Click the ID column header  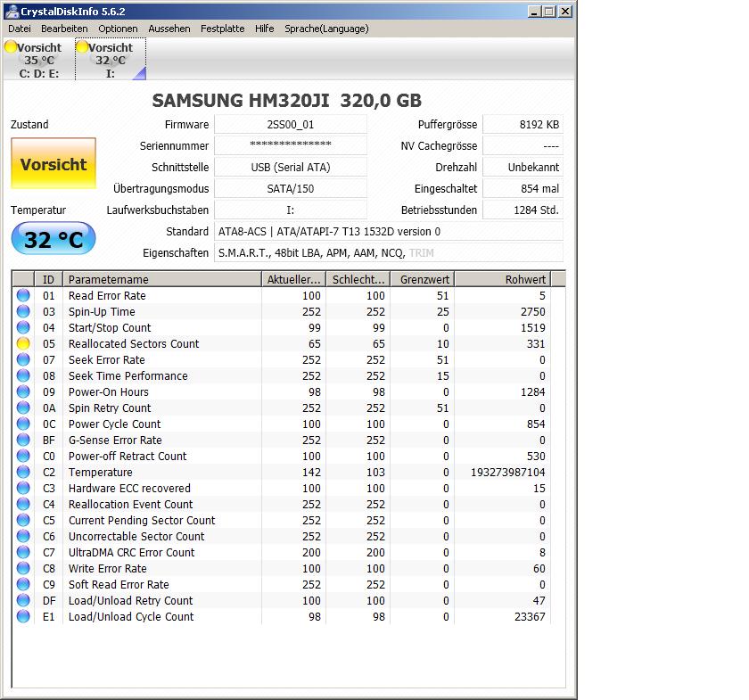48,279
